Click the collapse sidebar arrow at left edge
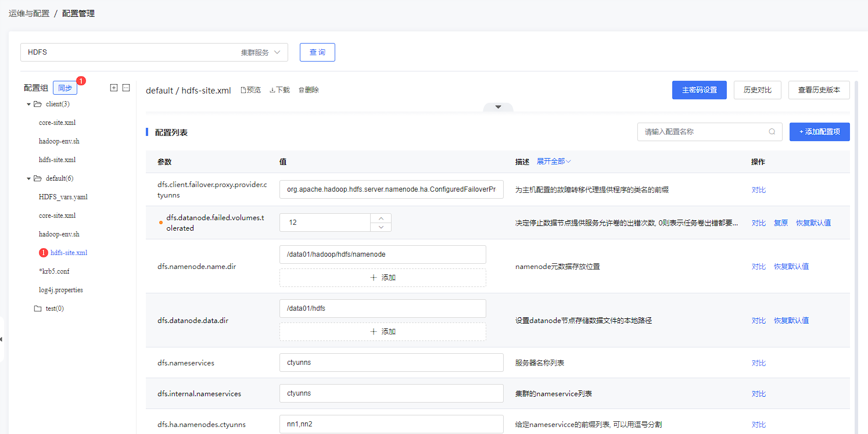Viewport: 868px width, 434px height. pos(2,339)
